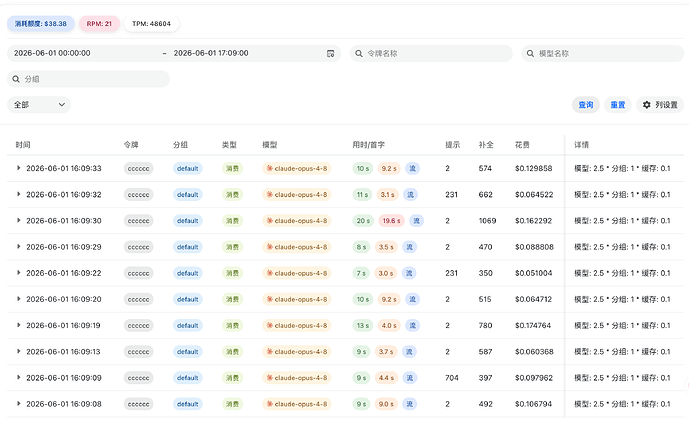Click cccccc token tag in 16:09:13 row
689x421 pixels.
coord(138,352)
